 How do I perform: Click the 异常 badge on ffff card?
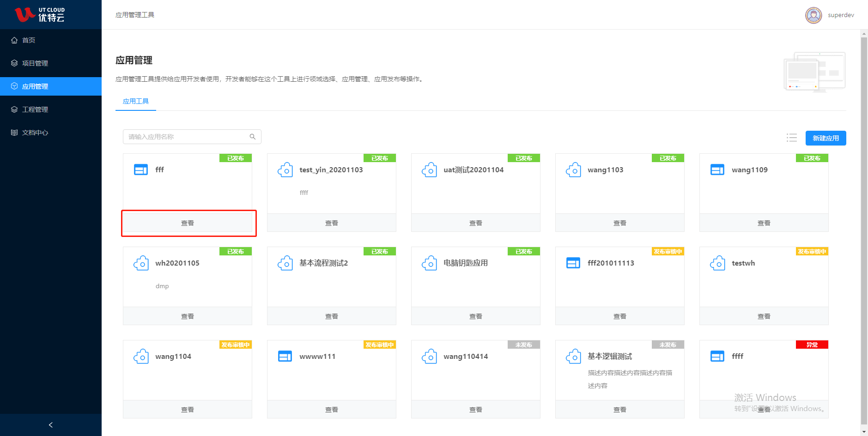click(x=812, y=345)
